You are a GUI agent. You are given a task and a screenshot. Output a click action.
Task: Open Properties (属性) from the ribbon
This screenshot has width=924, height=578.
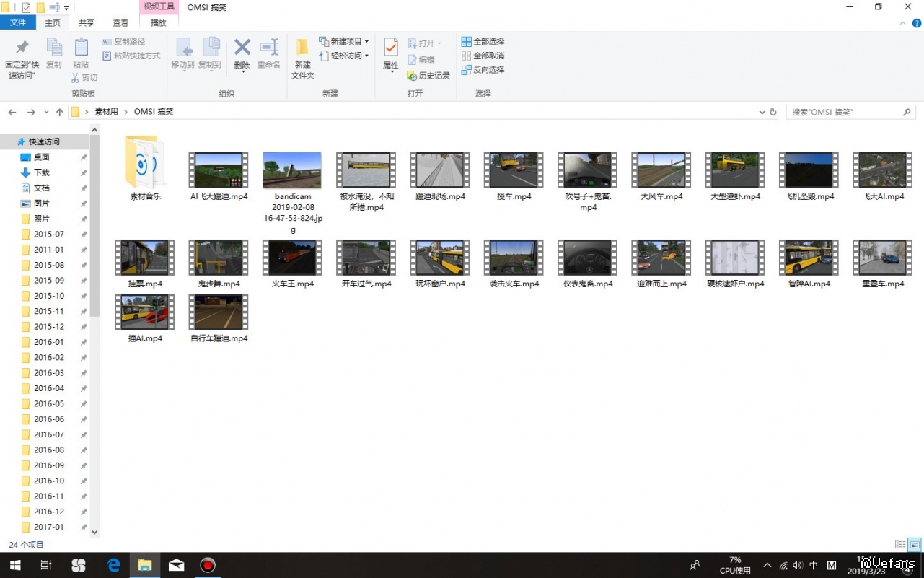click(x=391, y=54)
